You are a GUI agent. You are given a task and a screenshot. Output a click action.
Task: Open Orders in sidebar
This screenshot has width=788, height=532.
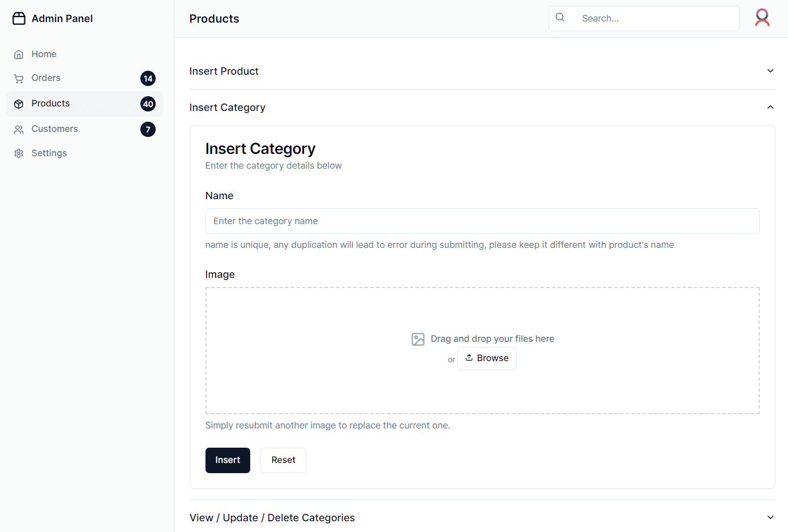85,79
